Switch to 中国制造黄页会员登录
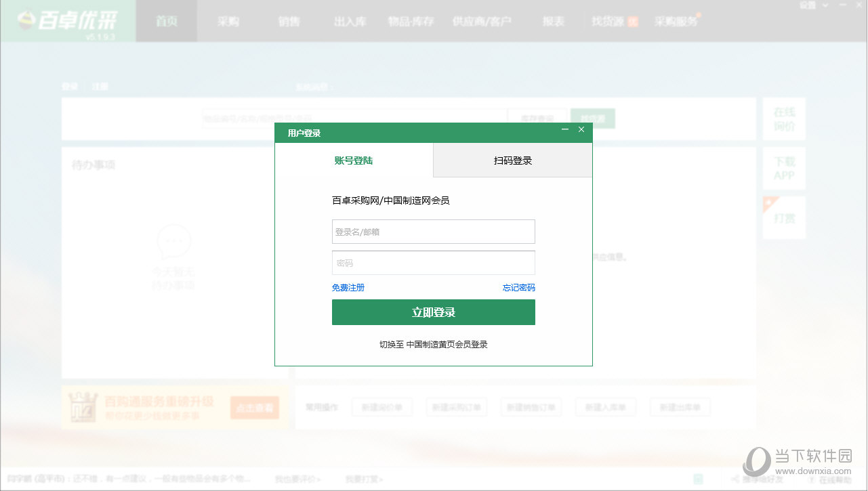The image size is (868, 491). 434,345
